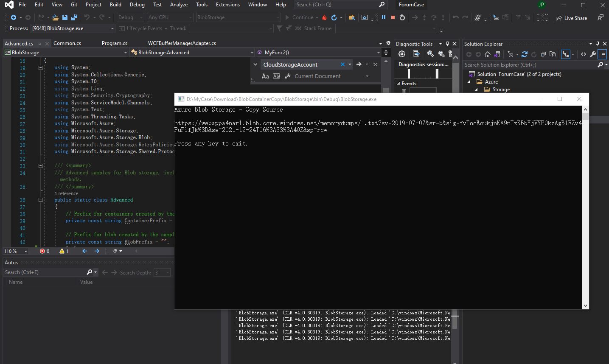This screenshot has width=609, height=364.
Task: Click the Find in Files icon
Action: click(351, 17)
